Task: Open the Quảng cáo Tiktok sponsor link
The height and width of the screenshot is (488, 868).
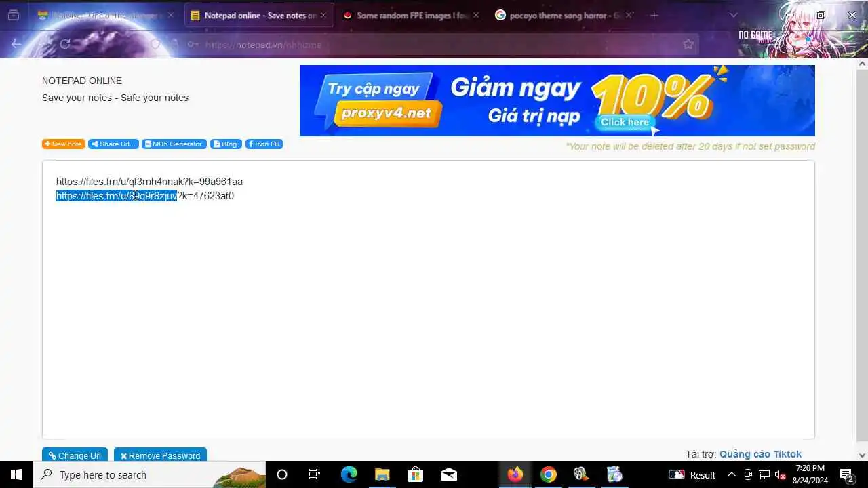Action: 760,454
